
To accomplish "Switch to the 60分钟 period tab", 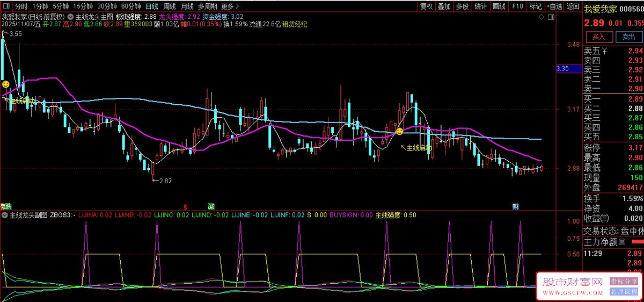I will coord(131,6).
